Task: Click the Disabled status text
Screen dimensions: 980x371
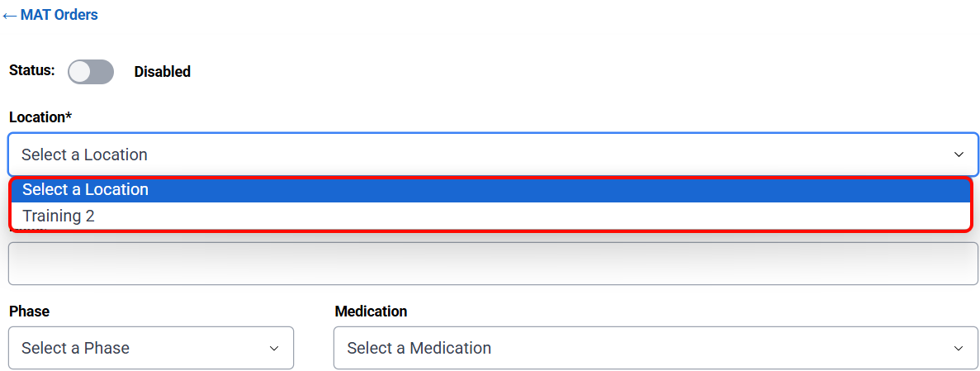Action: [x=163, y=72]
